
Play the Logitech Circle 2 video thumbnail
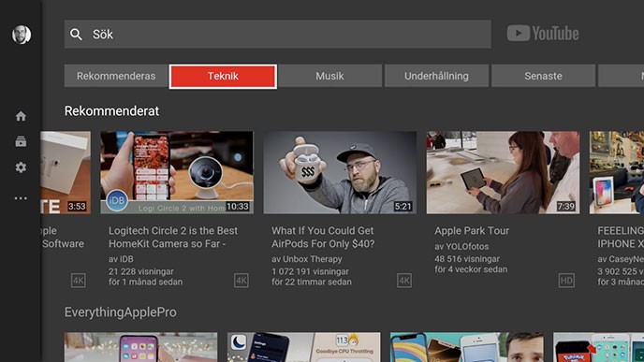(x=177, y=172)
